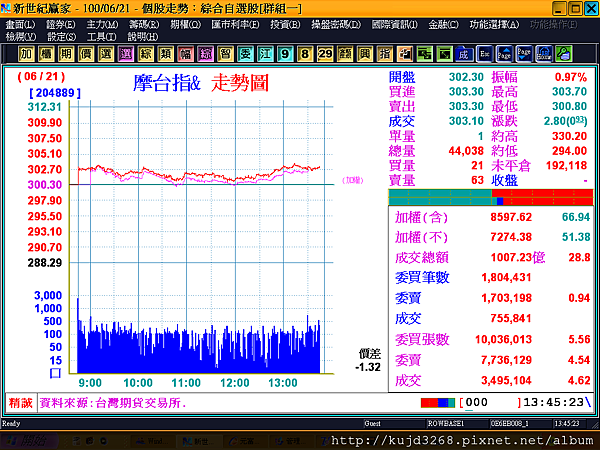Click the 12:00 time axis label

point(235,383)
